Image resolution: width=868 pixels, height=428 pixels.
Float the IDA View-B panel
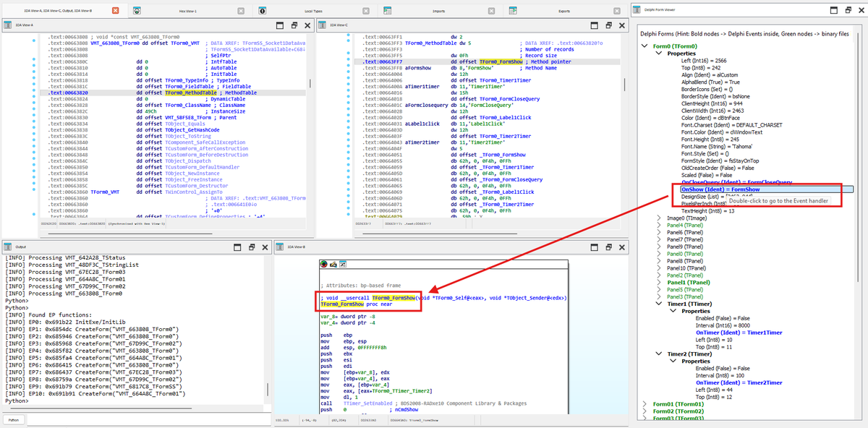[x=609, y=247]
